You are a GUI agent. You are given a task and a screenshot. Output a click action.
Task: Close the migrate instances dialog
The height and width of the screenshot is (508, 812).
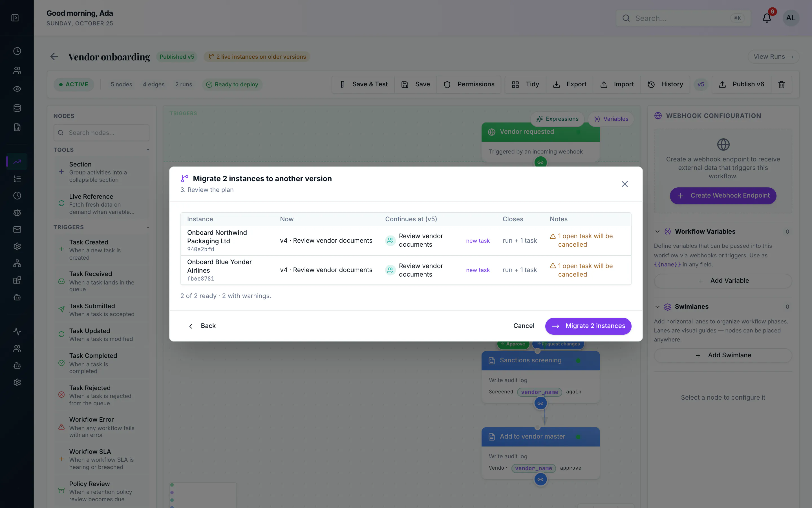pyautogui.click(x=625, y=184)
